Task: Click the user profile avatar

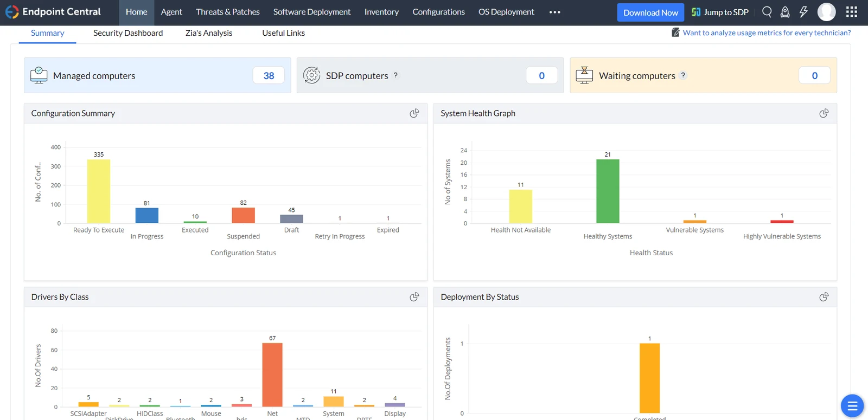Action: click(826, 12)
